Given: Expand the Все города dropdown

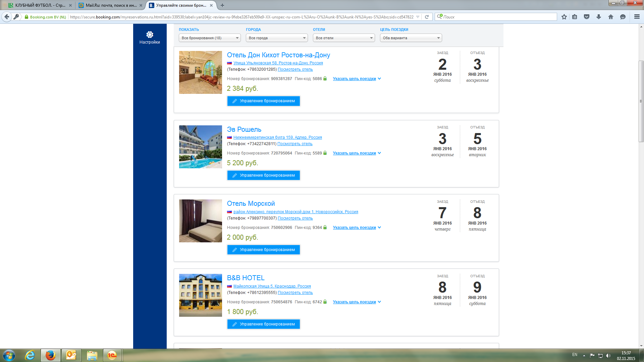Looking at the screenshot, I should point(277,38).
